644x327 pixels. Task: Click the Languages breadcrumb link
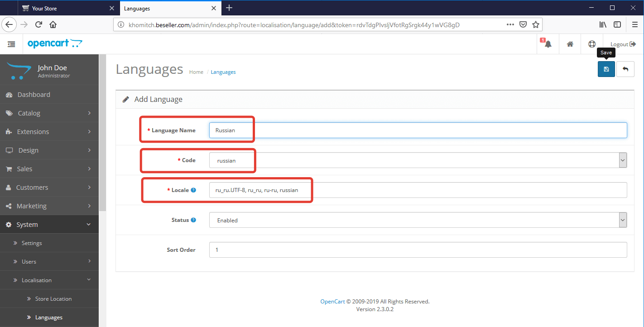click(x=223, y=72)
